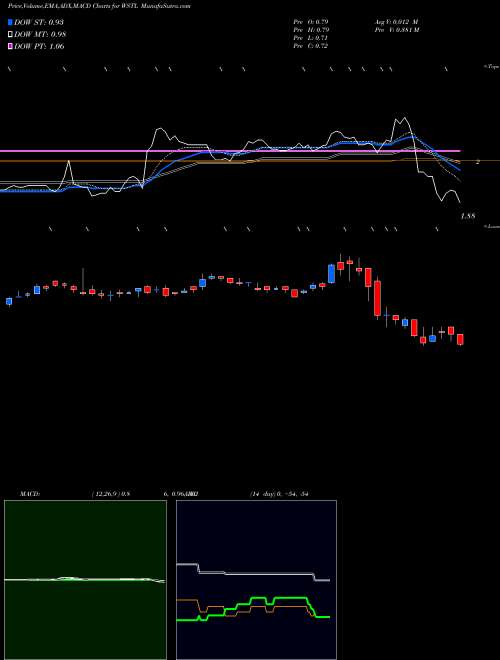Click the first blue candlestick at far left

pyautogui.click(x=9, y=301)
